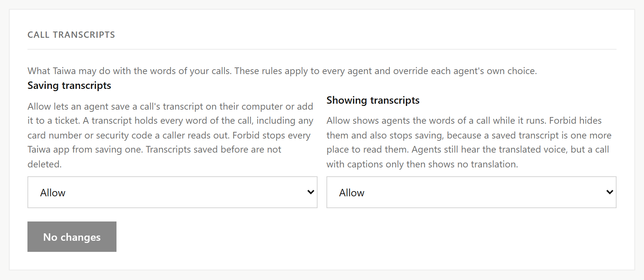Click the chevron arrow of Showing transcripts select

pyautogui.click(x=609, y=192)
